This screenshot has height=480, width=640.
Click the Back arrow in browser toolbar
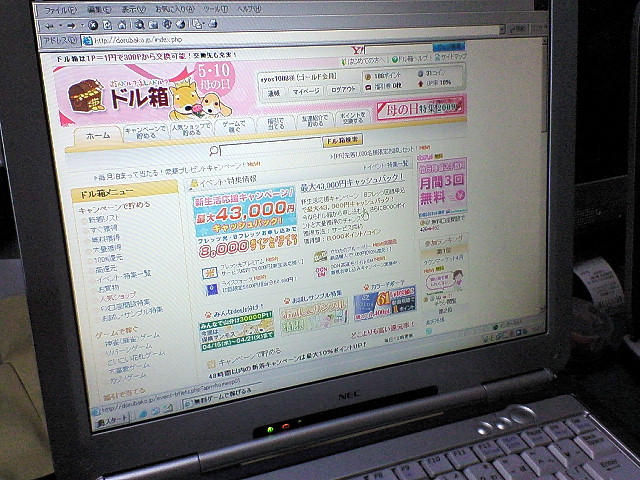tap(49, 25)
